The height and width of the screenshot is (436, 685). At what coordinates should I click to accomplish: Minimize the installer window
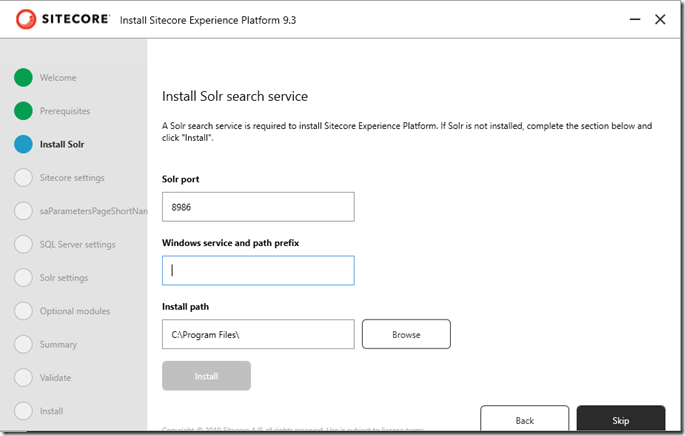click(635, 19)
